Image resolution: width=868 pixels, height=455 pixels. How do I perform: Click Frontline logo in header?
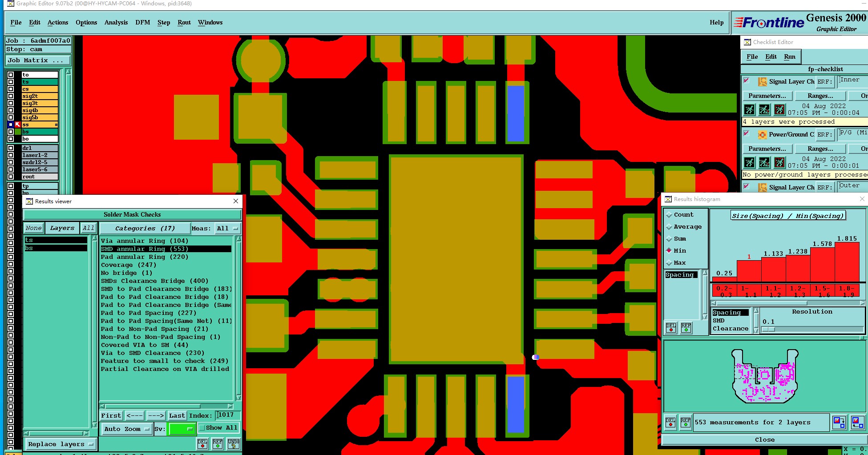tap(769, 22)
